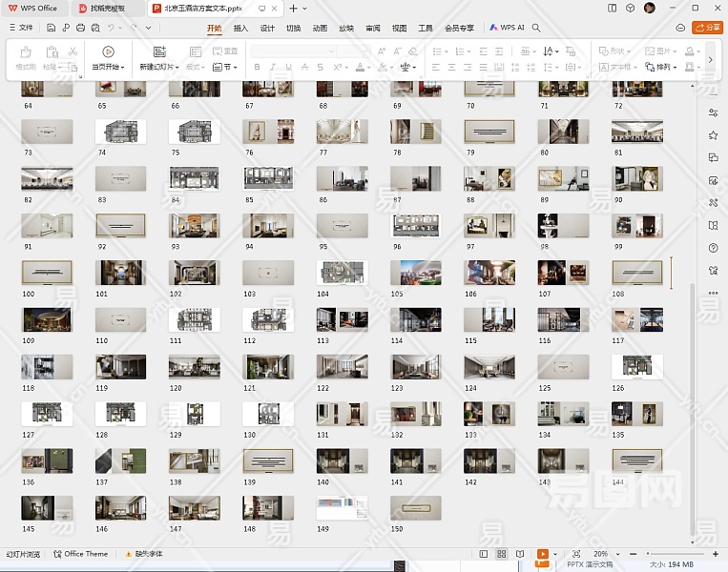The height and width of the screenshot is (572, 728).
Task: Click the missing fonts (缺失字体) warning
Action: [143, 554]
